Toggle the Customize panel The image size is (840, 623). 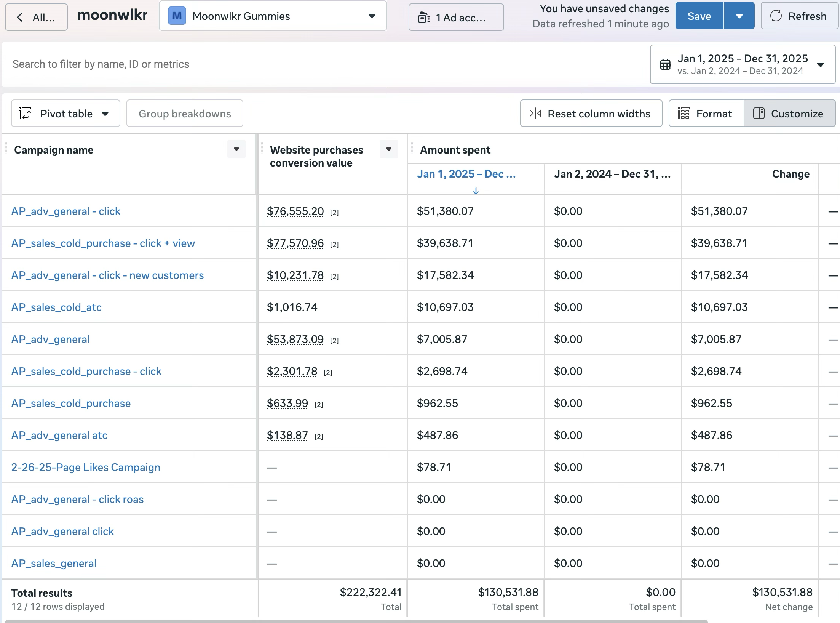(x=790, y=114)
